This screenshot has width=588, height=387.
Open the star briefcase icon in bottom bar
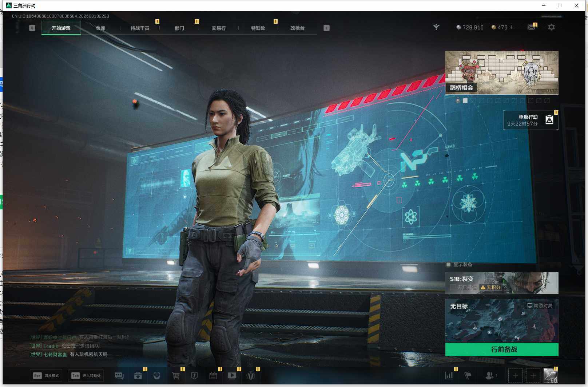138,376
